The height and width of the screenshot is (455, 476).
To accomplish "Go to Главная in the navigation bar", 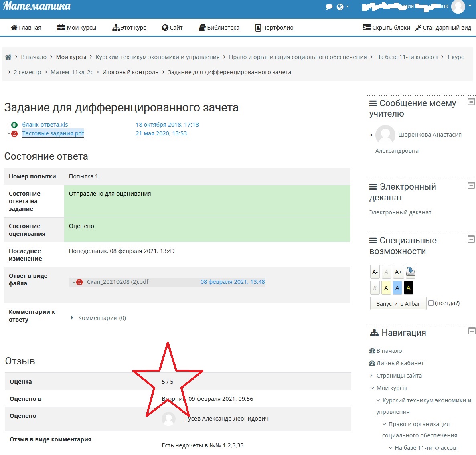I will click(x=26, y=28).
